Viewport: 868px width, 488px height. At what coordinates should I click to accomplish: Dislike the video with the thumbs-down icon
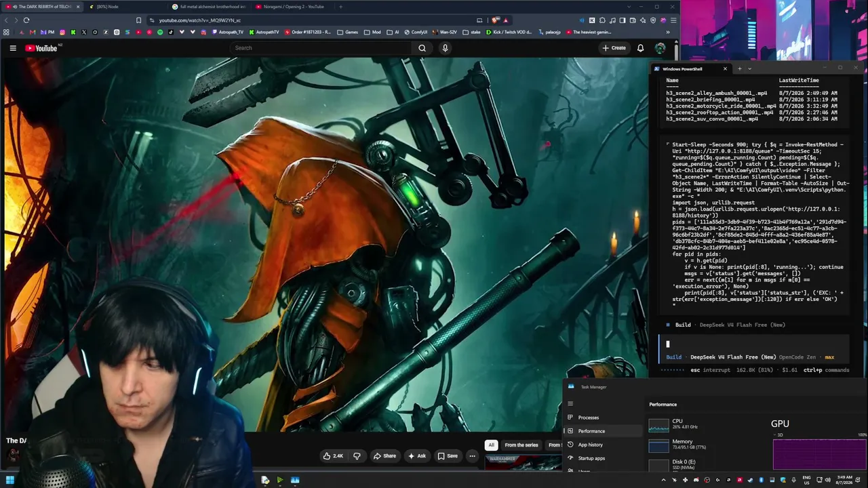coord(357,456)
